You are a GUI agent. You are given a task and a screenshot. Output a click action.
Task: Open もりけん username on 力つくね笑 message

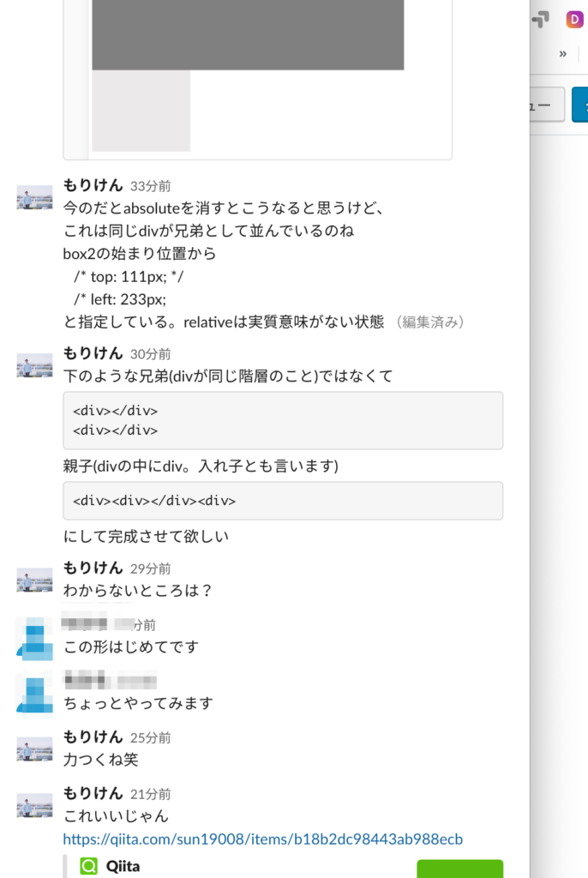(93, 737)
